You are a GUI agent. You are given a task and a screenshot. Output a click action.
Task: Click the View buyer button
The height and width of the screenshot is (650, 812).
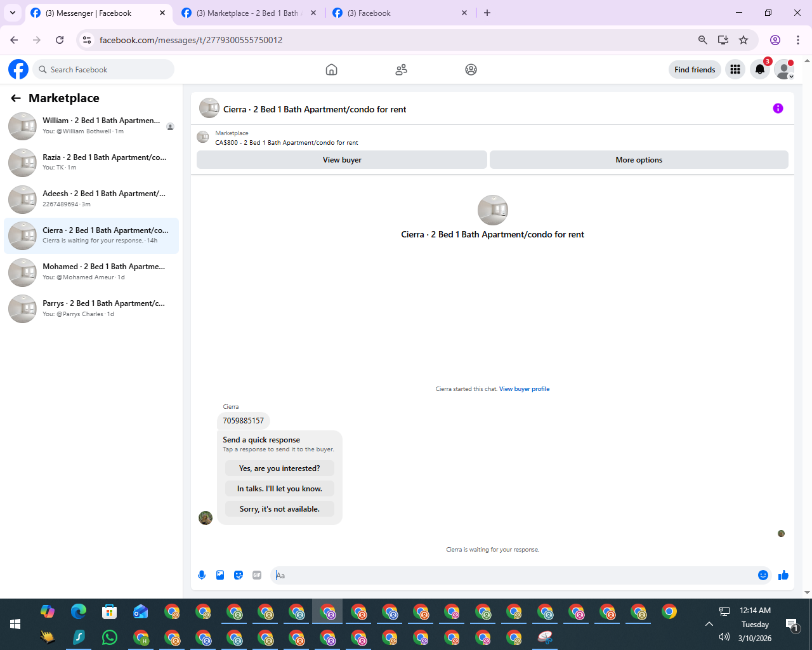[x=342, y=160]
